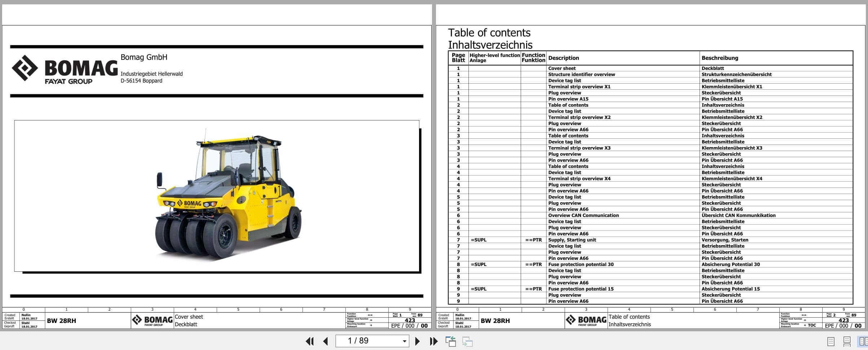This screenshot has height=350, width=868.
Task: Click 'Structure identifier overview' entry
Action: click(x=581, y=75)
